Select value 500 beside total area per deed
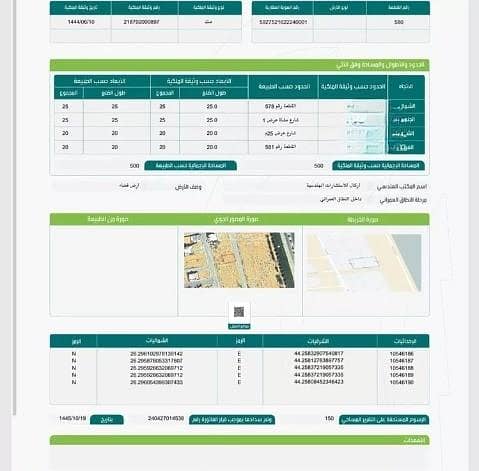The height and width of the screenshot is (471, 479). 318,166
